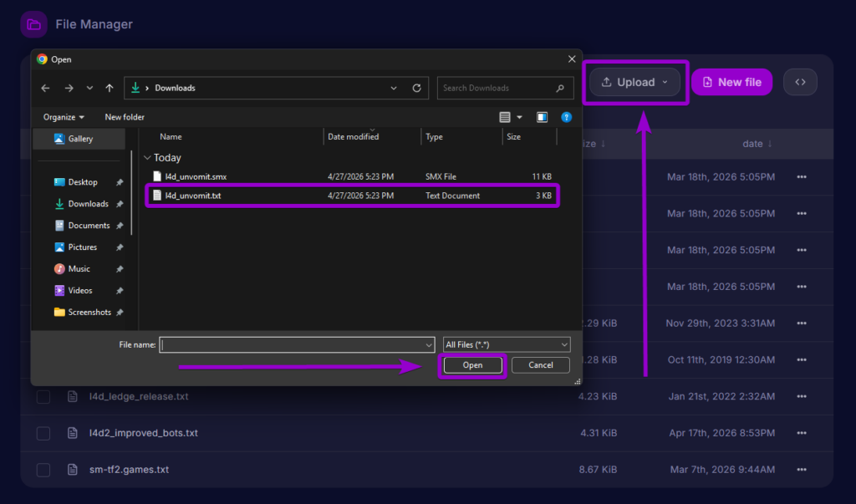856x504 pixels.
Task: Open the blue help question-mark icon
Action: tap(567, 117)
